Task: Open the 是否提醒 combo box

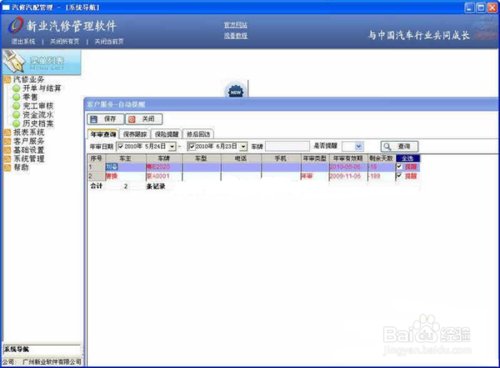Action: [x=353, y=146]
